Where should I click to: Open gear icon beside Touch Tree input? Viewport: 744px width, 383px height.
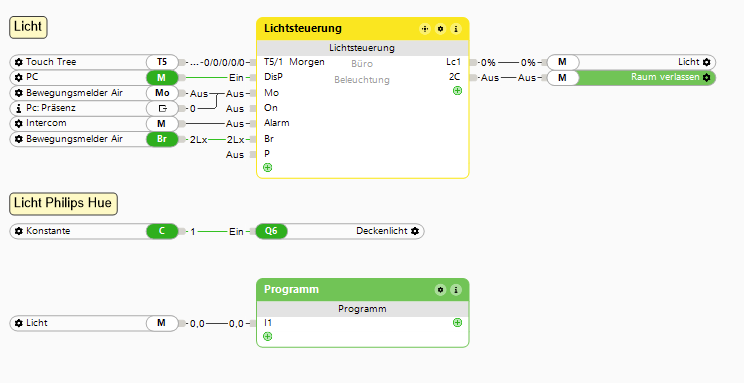pyautogui.click(x=19, y=62)
